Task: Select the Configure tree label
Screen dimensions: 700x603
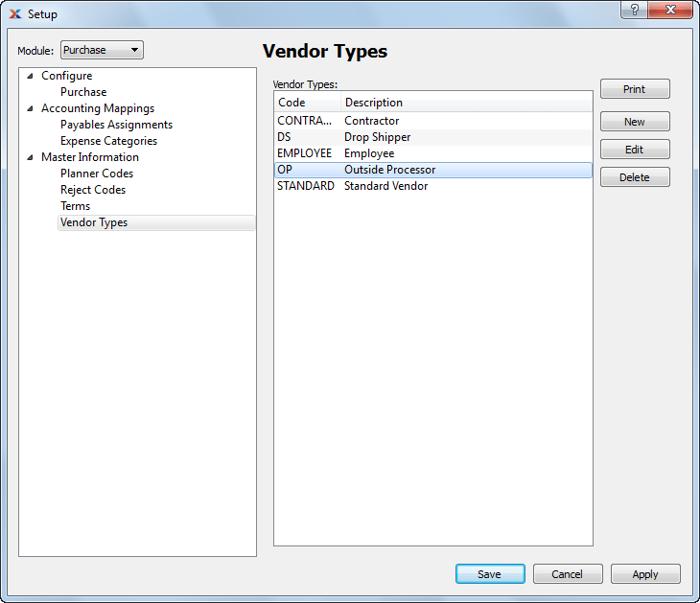Action: pos(66,76)
